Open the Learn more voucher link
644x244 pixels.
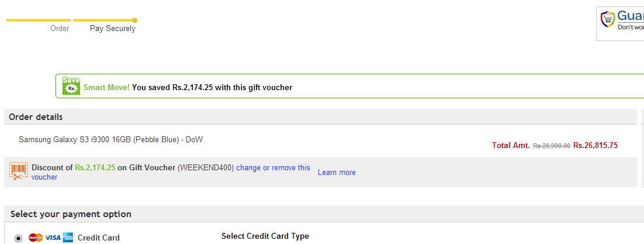pyautogui.click(x=337, y=173)
